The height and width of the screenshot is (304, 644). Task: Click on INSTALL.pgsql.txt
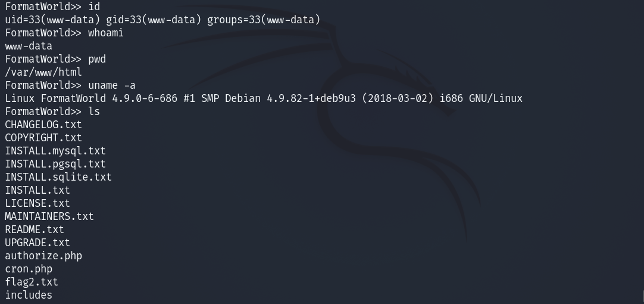(55, 164)
